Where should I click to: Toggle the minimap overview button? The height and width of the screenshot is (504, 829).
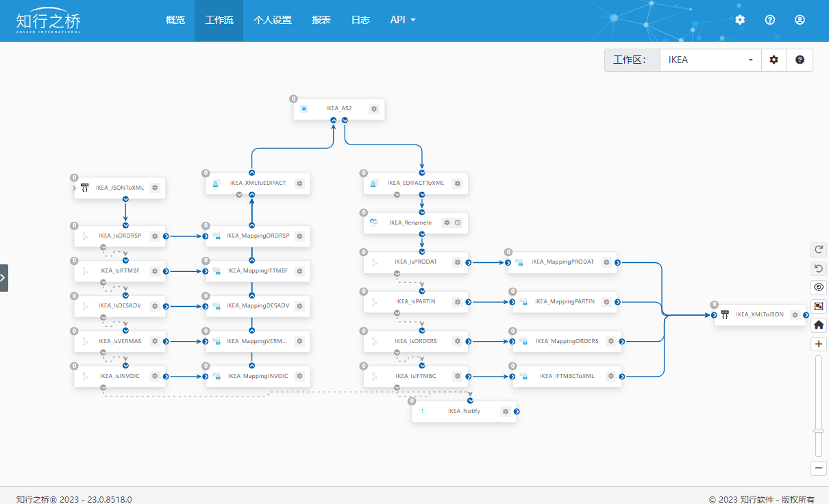(x=819, y=306)
